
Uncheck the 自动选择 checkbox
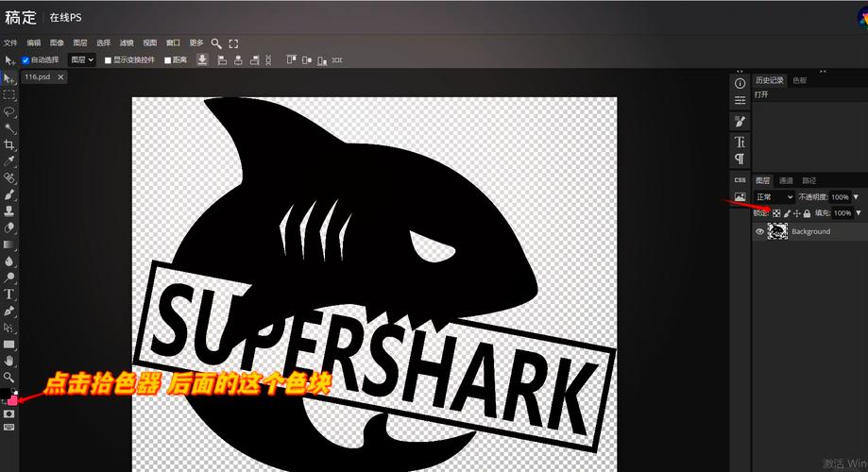click(x=26, y=60)
